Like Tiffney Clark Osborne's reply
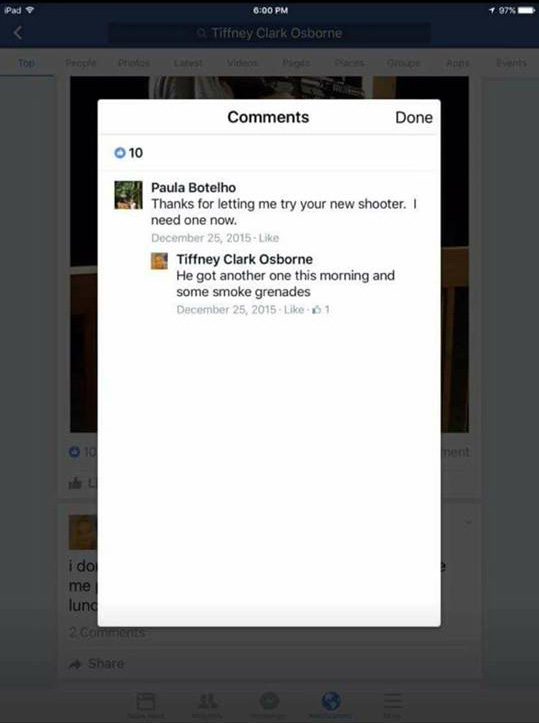Viewport: 539px width, 723px height. (294, 309)
